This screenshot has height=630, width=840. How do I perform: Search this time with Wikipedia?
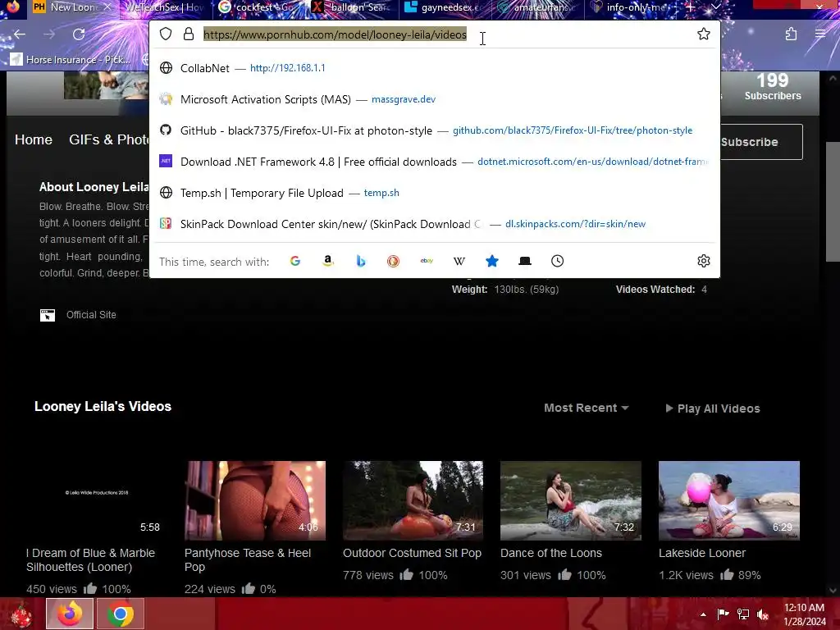[x=459, y=261]
